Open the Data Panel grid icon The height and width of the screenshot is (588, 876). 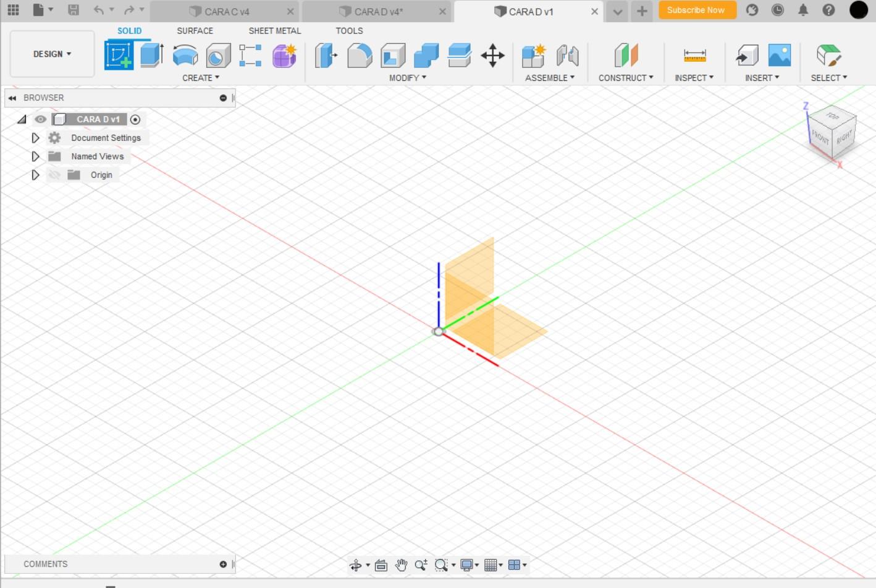[x=13, y=10]
